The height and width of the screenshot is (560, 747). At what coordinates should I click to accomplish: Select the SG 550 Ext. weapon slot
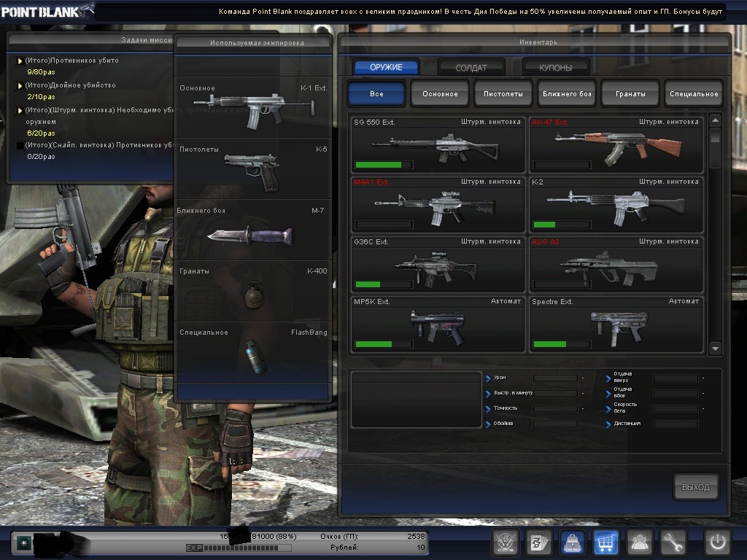[437, 144]
